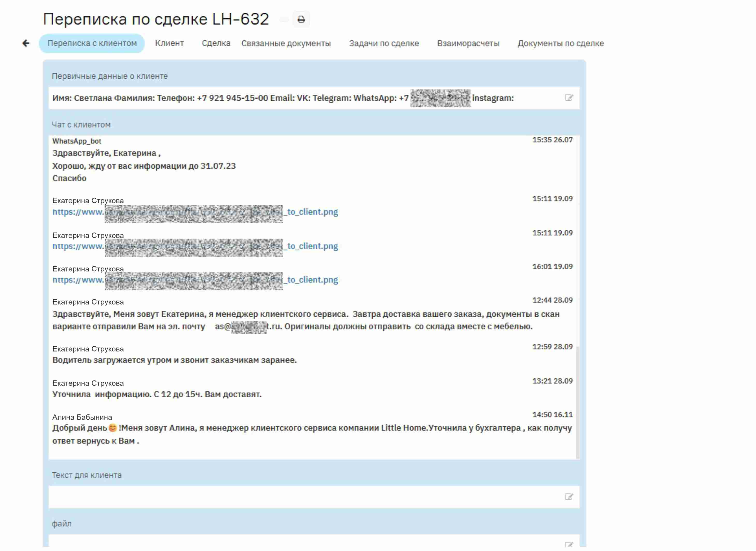The height and width of the screenshot is (551, 756).
Task: Click the Первичные данные о клиенте label
Action: tap(110, 76)
